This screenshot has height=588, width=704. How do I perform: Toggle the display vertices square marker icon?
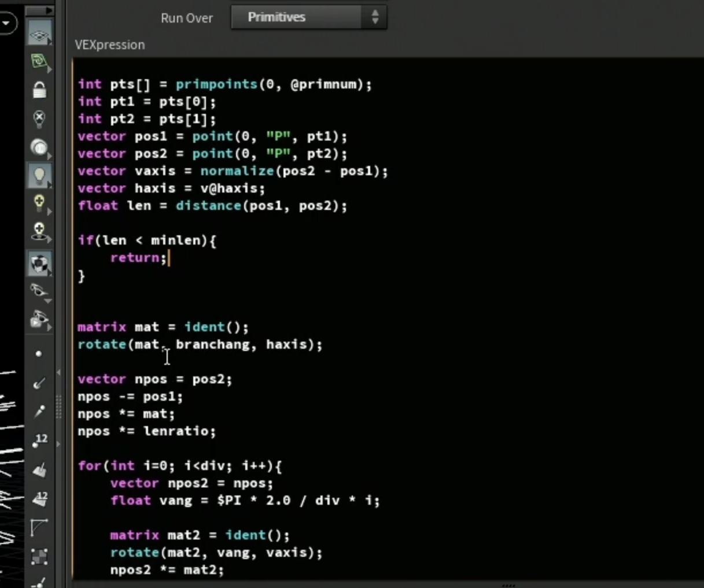point(39,557)
